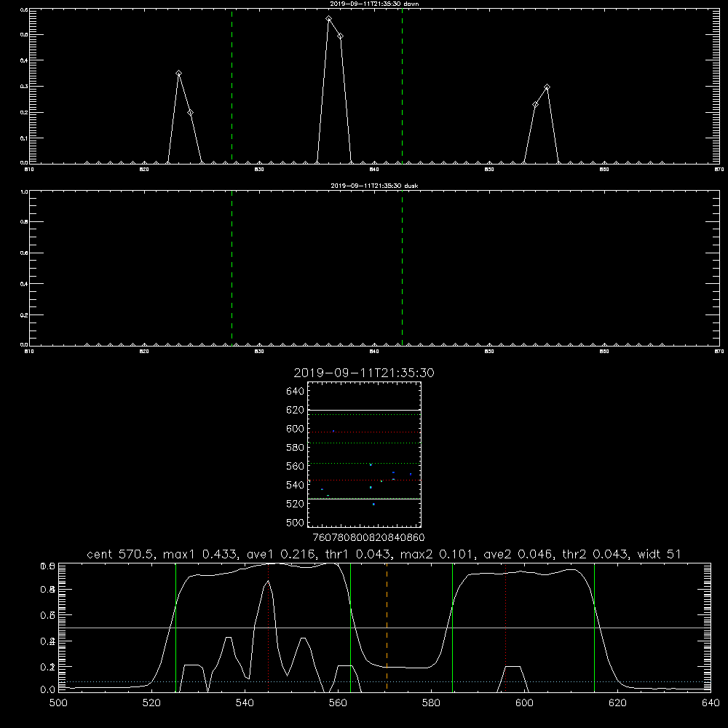Click the "640" x-axis label of bottom plot
The width and height of the screenshot is (728, 728).
tap(711, 703)
